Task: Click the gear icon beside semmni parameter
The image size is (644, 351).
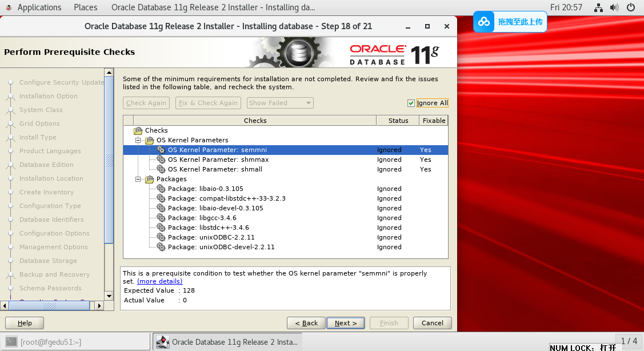Action: (x=161, y=150)
